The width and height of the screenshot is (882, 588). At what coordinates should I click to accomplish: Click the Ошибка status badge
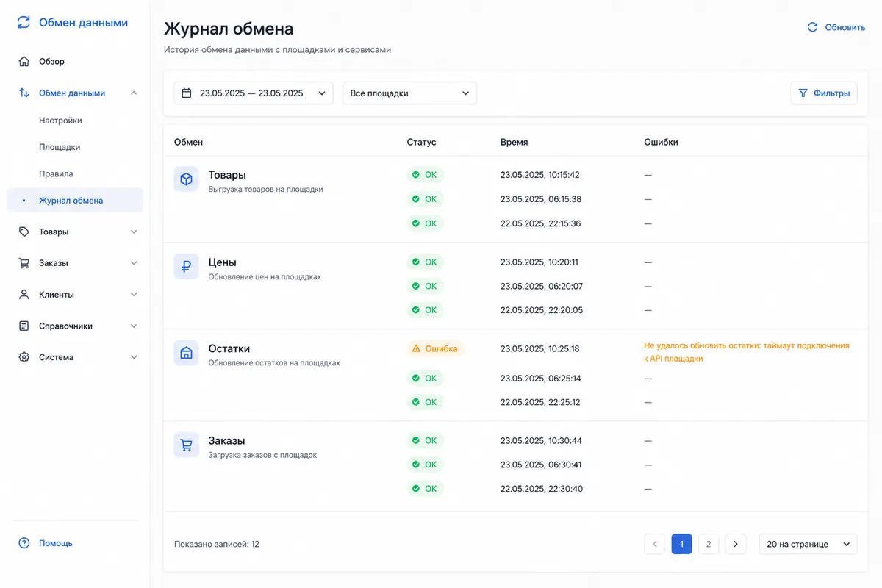(x=436, y=349)
